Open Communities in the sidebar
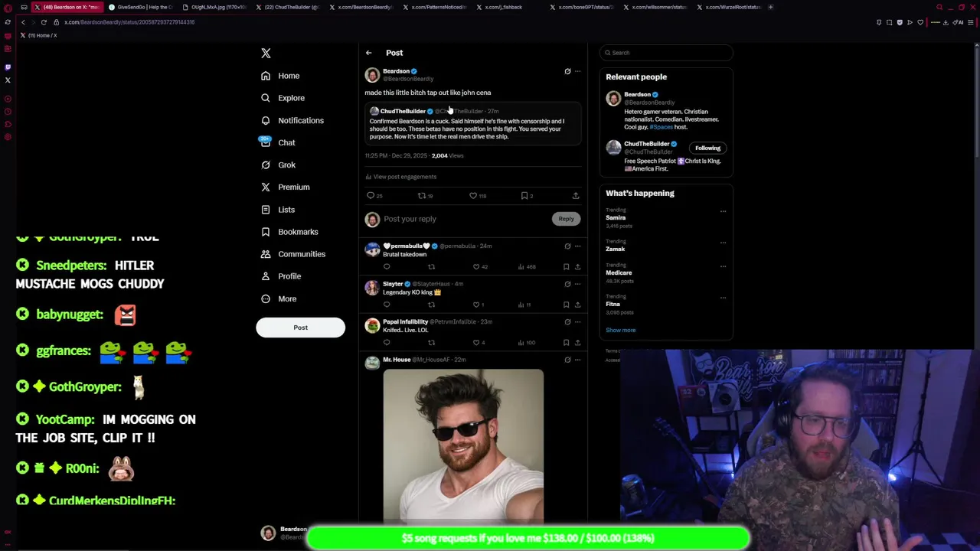Image resolution: width=980 pixels, height=551 pixels. click(292, 254)
